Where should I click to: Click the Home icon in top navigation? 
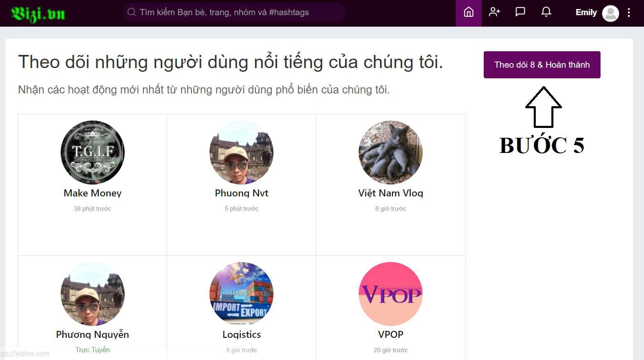point(469,12)
